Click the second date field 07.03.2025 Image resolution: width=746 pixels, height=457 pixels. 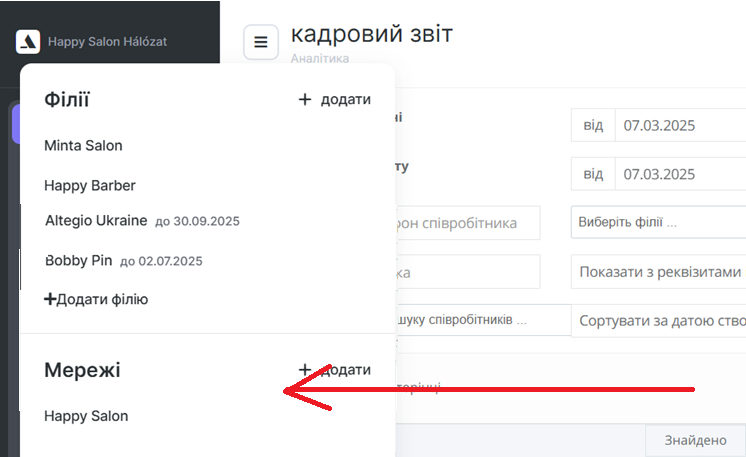pos(680,174)
